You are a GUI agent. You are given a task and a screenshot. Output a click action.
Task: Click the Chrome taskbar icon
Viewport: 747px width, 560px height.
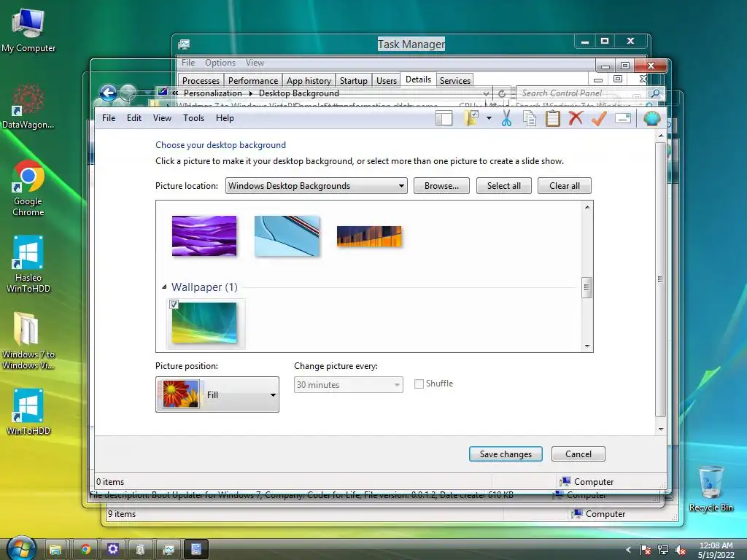(86, 549)
